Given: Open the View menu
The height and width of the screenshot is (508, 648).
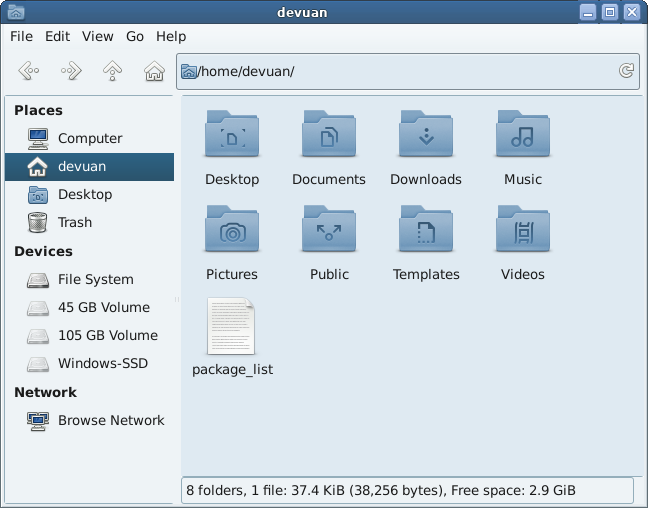Looking at the screenshot, I should tap(97, 36).
